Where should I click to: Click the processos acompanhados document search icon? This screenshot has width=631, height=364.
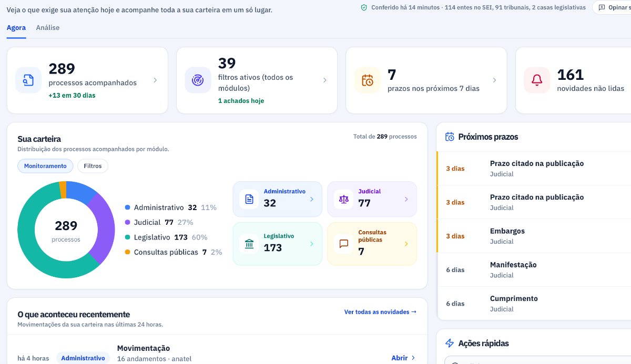click(x=28, y=80)
